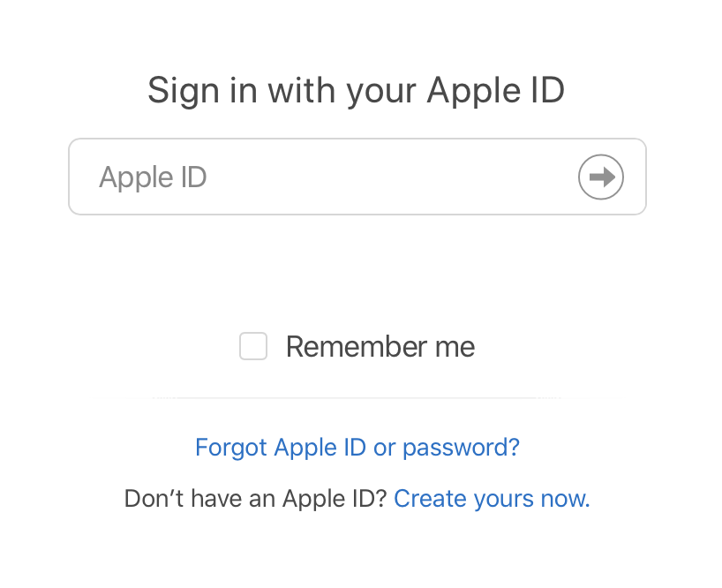Viewport: 722px width, 588px height.
Task: Click the gray arrow inside the Apple ID field
Action: (x=602, y=177)
